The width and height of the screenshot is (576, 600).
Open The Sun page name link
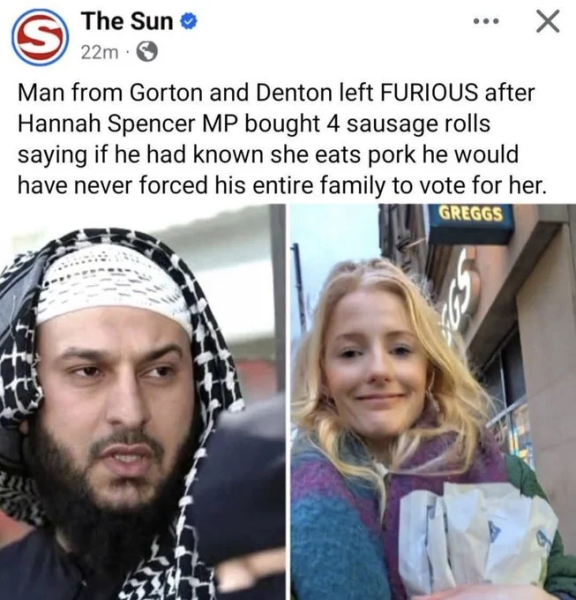pos(127,21)
